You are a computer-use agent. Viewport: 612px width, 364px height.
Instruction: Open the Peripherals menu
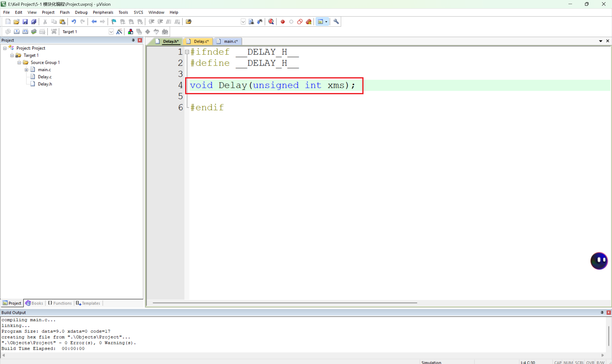pyautogui.click(x=103, y=12)
